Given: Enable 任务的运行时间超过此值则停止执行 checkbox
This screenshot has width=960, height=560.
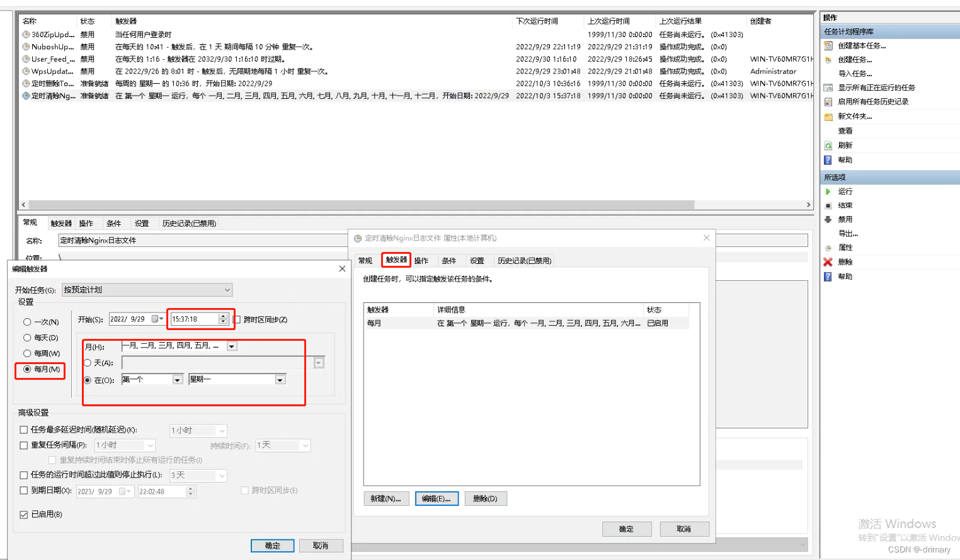Looking at the screenshot, I should point(24,475).
